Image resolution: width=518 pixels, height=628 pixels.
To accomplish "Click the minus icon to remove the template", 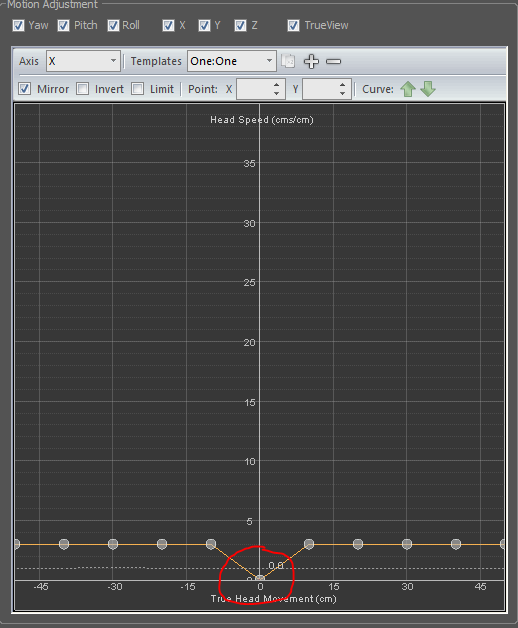I will (x=333, y=61).
